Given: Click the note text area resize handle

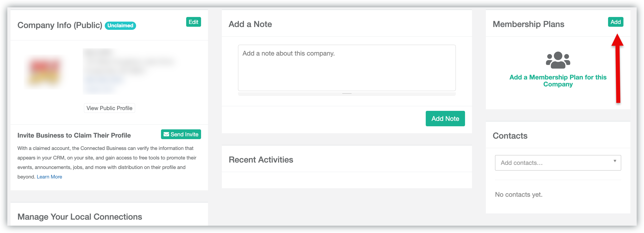Looking at the screenshot, I should pos(347,94).
